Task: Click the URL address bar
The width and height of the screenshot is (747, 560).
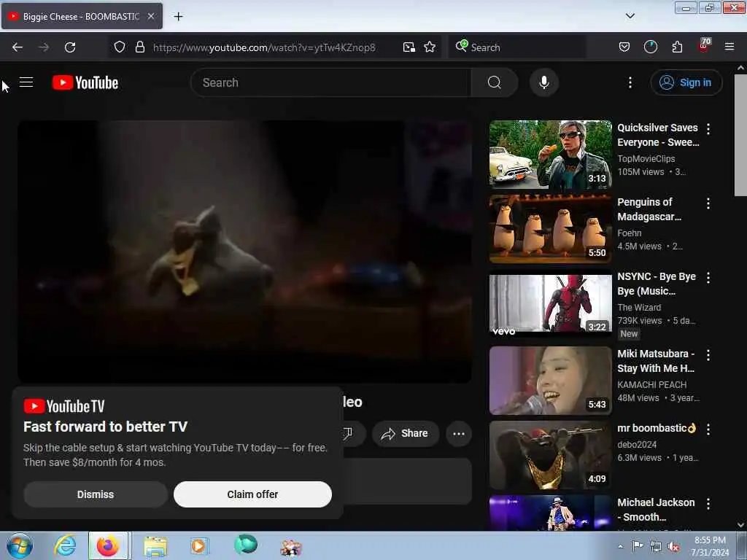Action: pyautogui.click(x=264, y=47)
